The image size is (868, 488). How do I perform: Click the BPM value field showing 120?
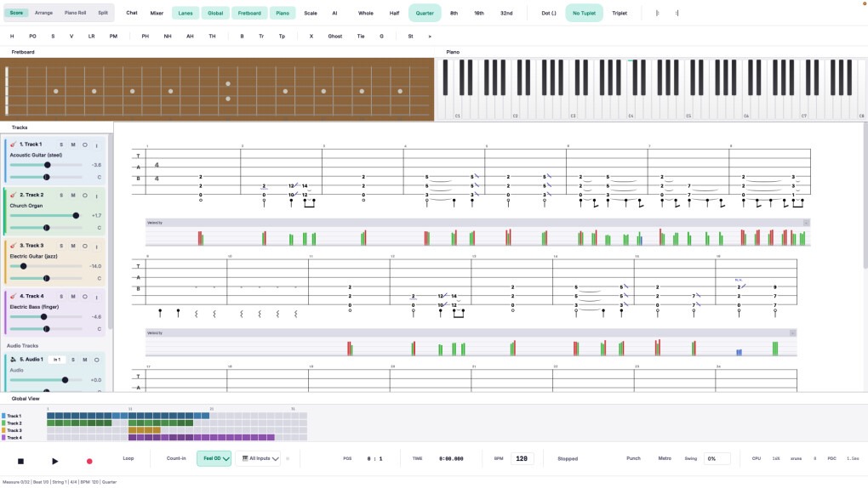(x=522, y=459)
